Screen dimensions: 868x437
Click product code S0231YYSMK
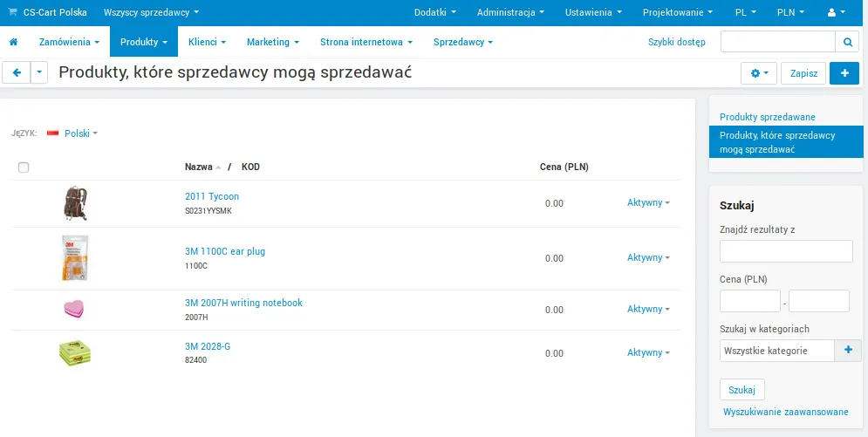click(208, 211)
